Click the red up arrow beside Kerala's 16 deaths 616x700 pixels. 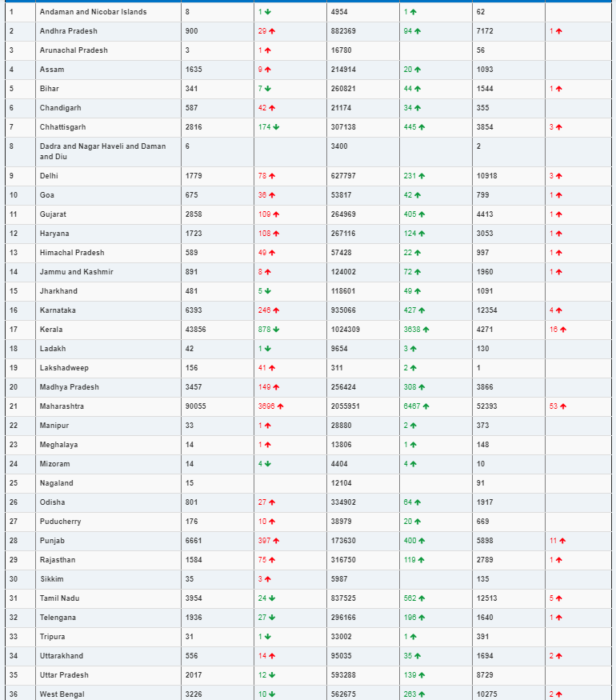(x=563, y=330)
